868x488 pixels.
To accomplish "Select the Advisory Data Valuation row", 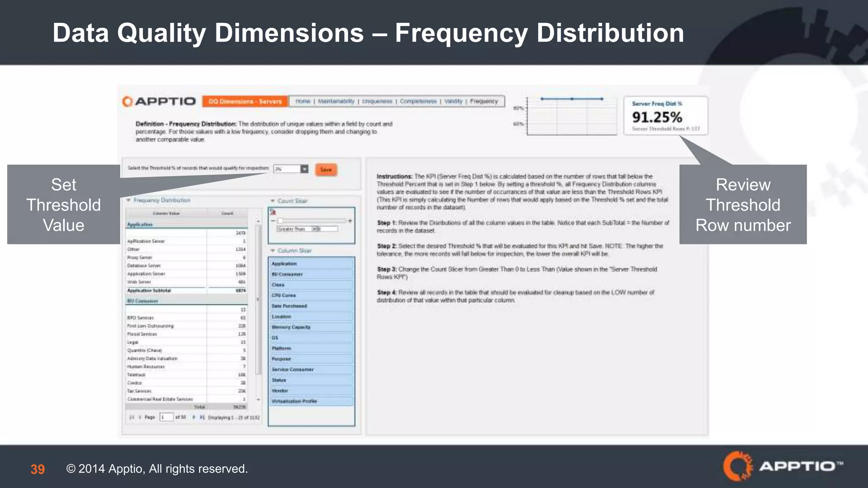I will point(186,358).
